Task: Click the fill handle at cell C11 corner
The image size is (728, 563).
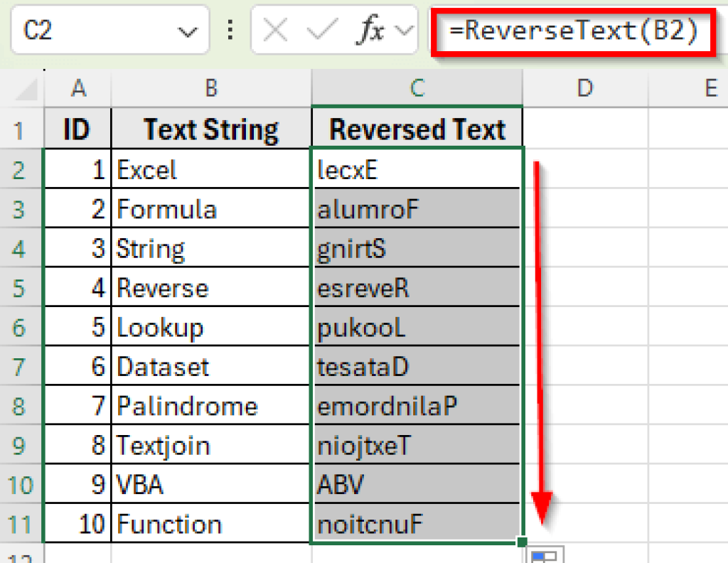Action: pos(523,543)
